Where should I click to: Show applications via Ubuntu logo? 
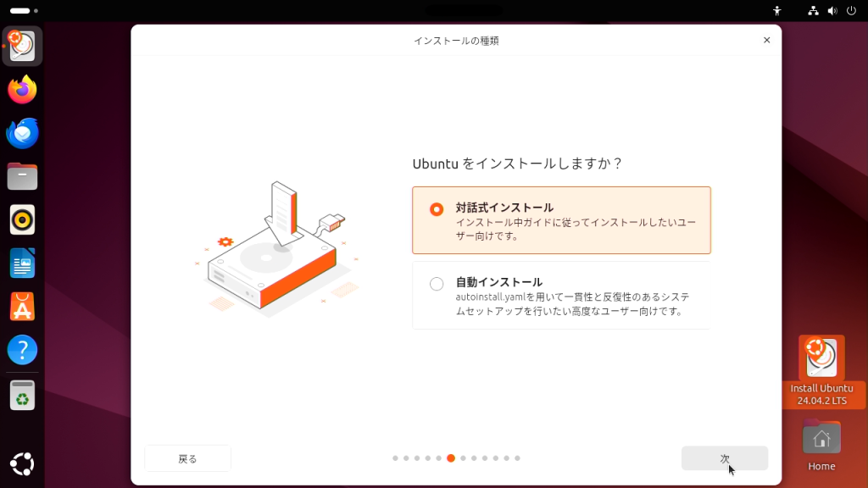(x=22, y=464)
